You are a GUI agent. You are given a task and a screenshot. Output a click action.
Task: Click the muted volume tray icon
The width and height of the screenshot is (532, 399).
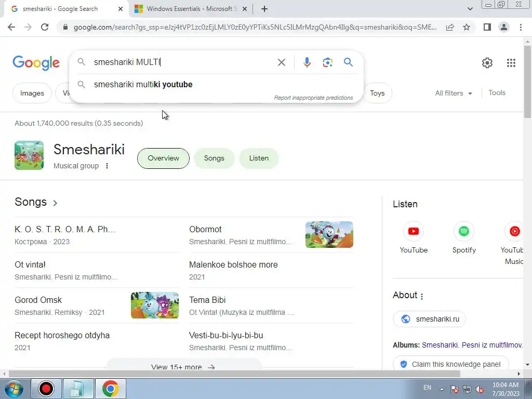[x=480, y=389]
